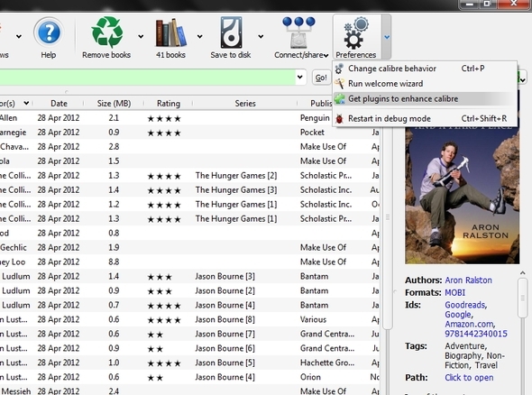Screen dimensions: 532x395
Task: Click the book cover thumbnail
Action: click(x=462, y=195)
